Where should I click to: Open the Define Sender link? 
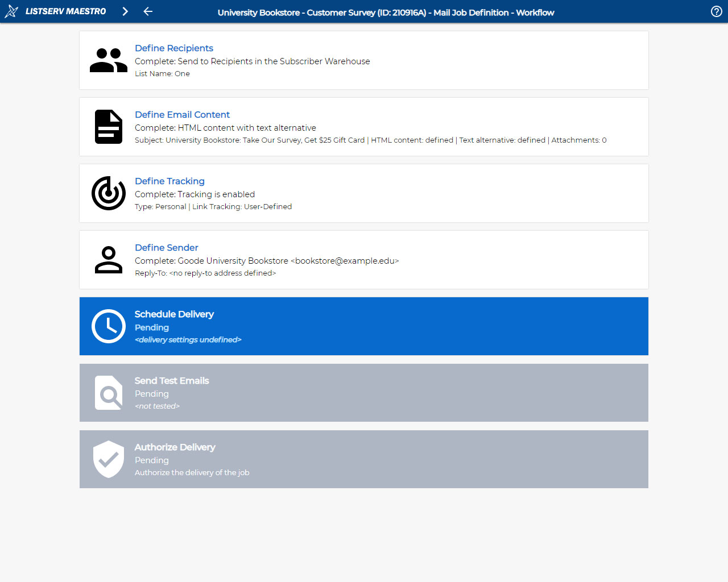167,248
